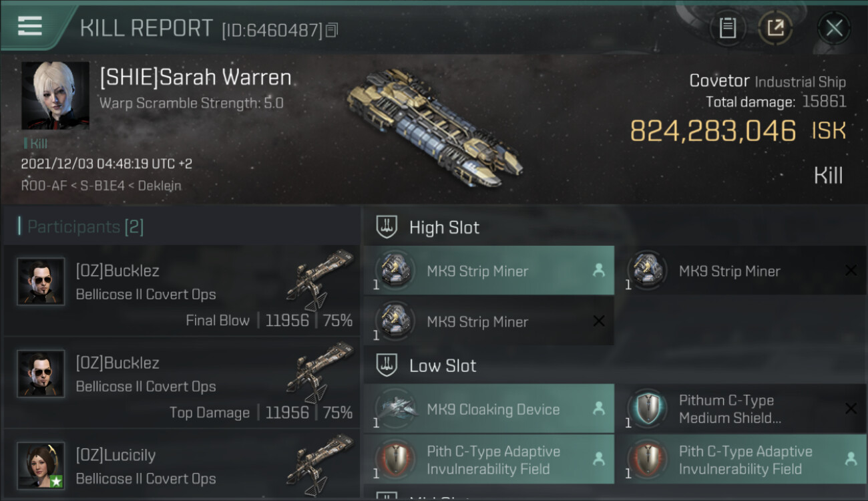Open the clipboard report icon

pyautogui.click(x=728, y=28)
